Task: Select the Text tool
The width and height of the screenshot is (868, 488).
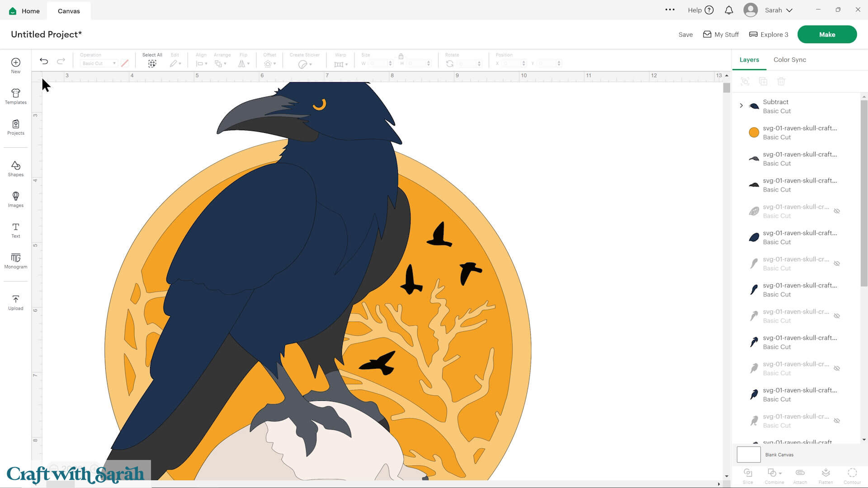Action: (15, 230)
